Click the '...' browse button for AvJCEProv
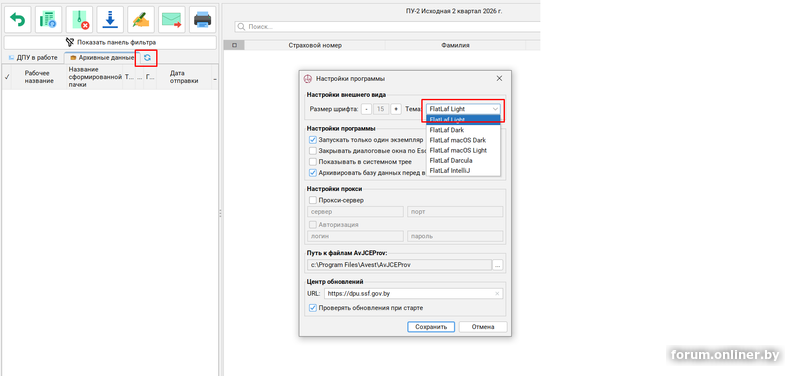This screenshot has width=800, height=376. click(x=498, y=265)
